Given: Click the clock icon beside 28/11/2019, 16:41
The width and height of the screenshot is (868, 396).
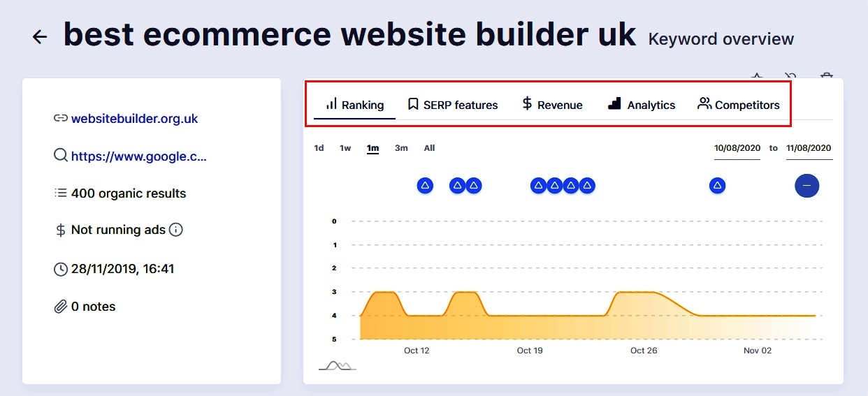Looking at the screenshot, I should [61, 269].
